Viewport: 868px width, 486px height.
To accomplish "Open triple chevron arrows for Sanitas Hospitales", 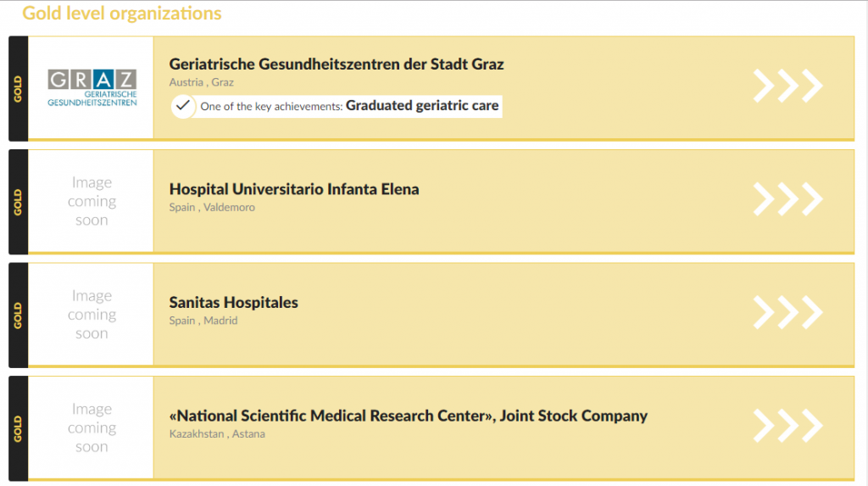I will pyautogui.click(x=787, y=312).
